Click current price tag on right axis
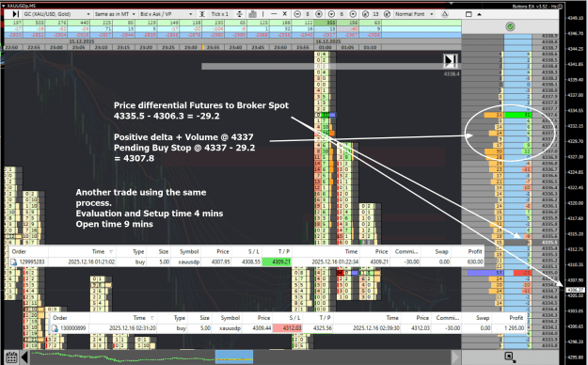 [x=575, y=290]
